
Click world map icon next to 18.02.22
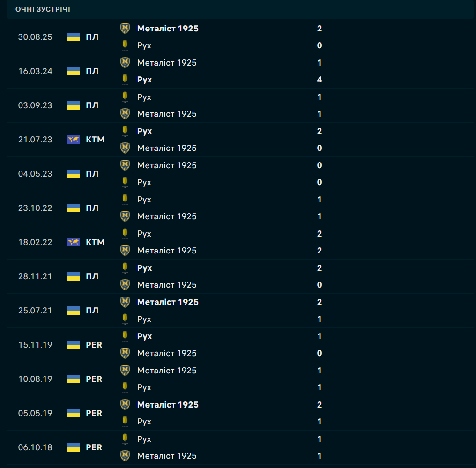pos(74,242)
